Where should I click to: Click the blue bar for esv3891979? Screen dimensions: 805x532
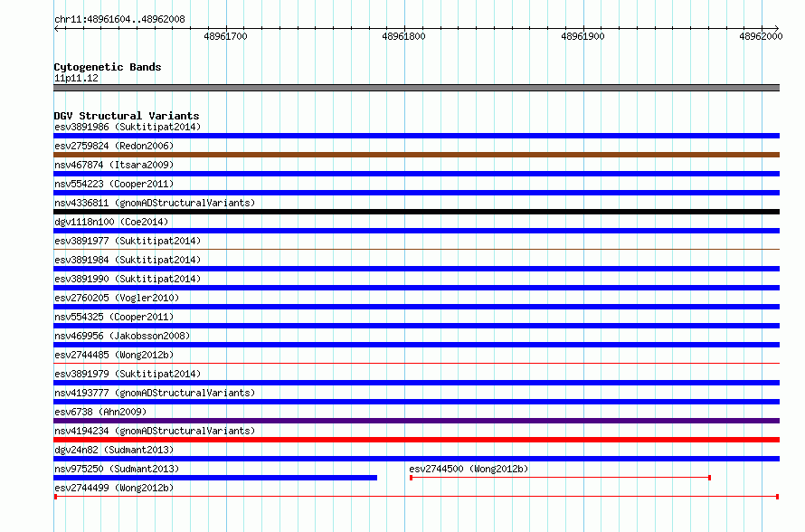click(x=416, y=383)
